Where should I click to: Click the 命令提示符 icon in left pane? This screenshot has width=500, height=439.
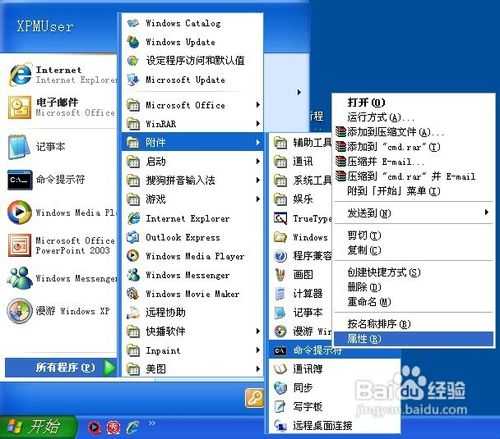pos(20,180)
